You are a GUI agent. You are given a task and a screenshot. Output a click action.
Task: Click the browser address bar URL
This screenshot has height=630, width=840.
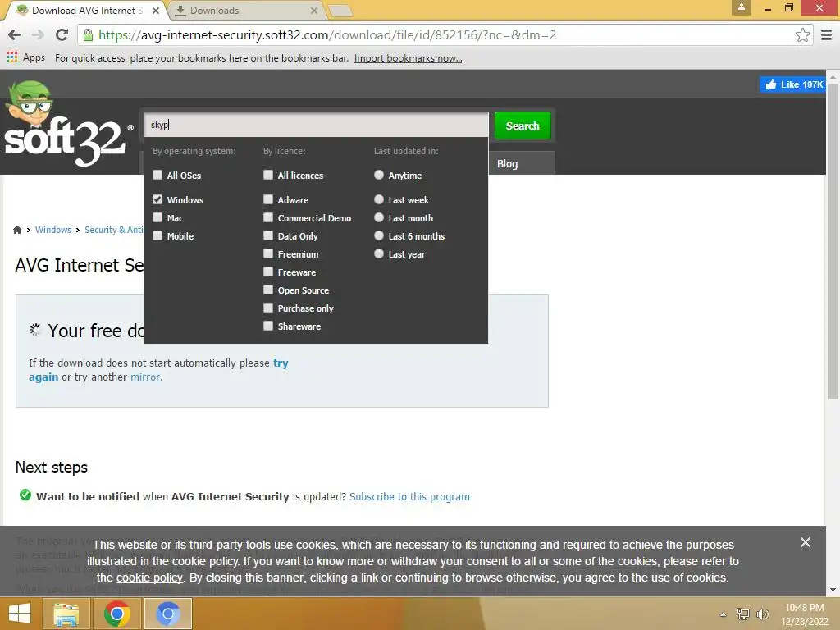click(x=326, y=35)
